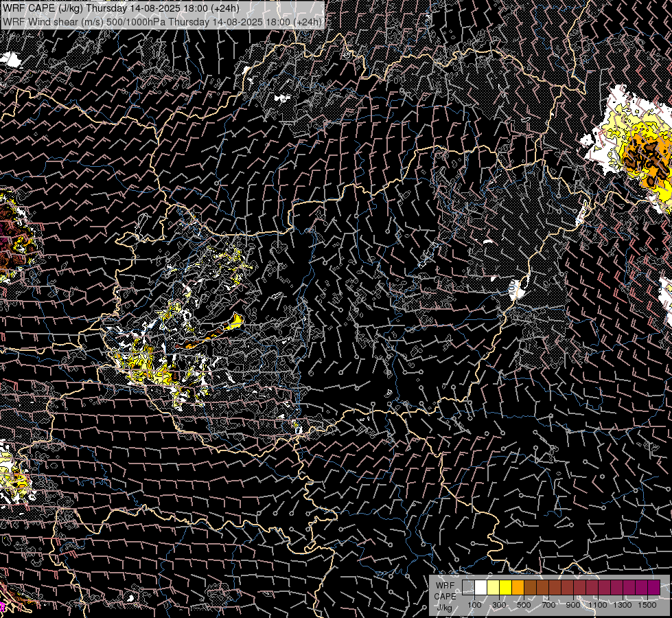Select the white 100 J/kg legend swatch
The image size is (672, 618).
pyautogui.click(x=481, y=587)
